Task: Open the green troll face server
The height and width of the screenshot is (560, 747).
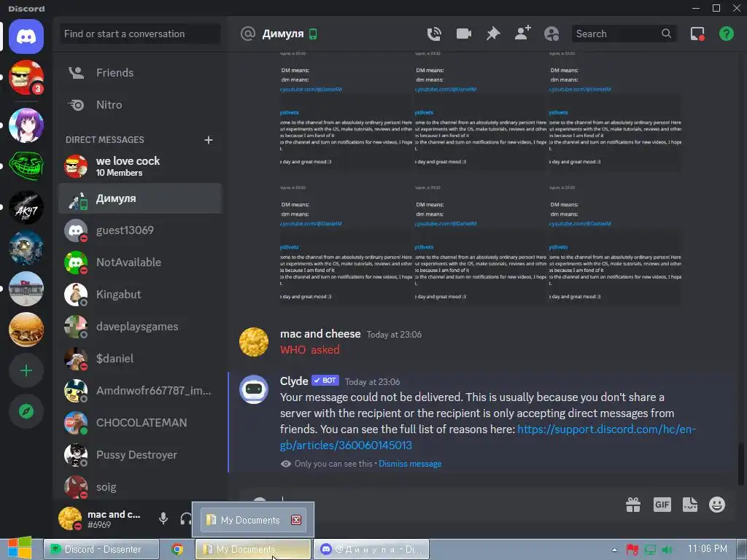Action: pyautogui.click(x=26, y=166)
